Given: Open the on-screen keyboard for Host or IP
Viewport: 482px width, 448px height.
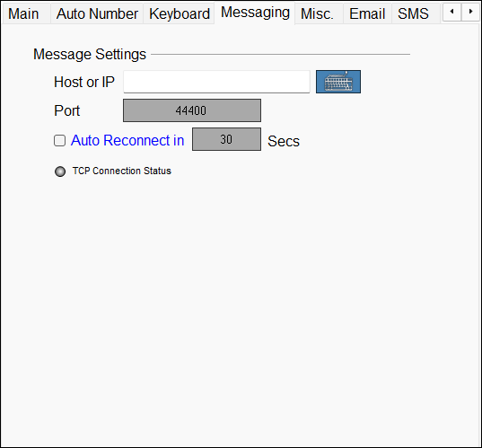Looking at the screenshot, I should pyautogui.click(x=338, y=82).
